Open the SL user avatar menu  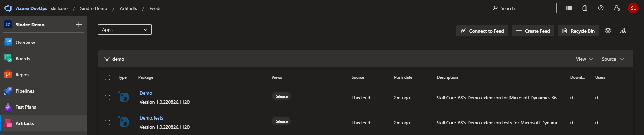pyautogui.click(x=633, y=8)
